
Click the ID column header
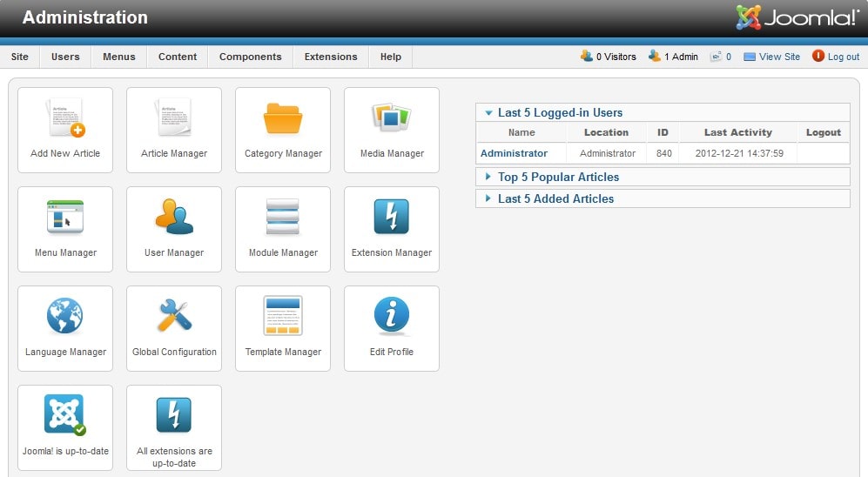point(663,132)
